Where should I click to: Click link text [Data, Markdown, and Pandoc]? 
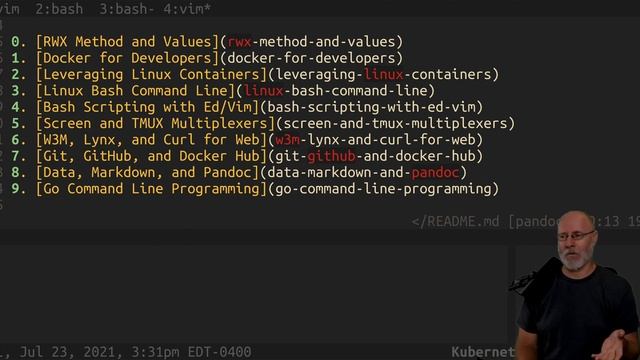[147, 172]
